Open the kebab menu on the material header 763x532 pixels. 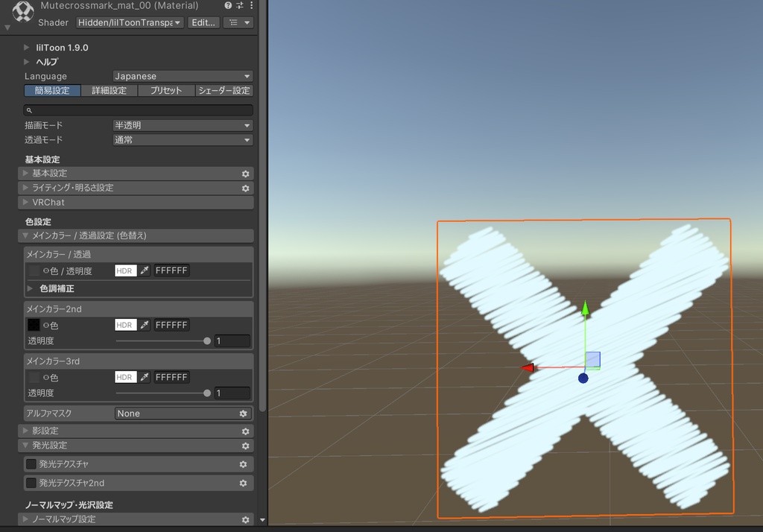tap(251, 5)
